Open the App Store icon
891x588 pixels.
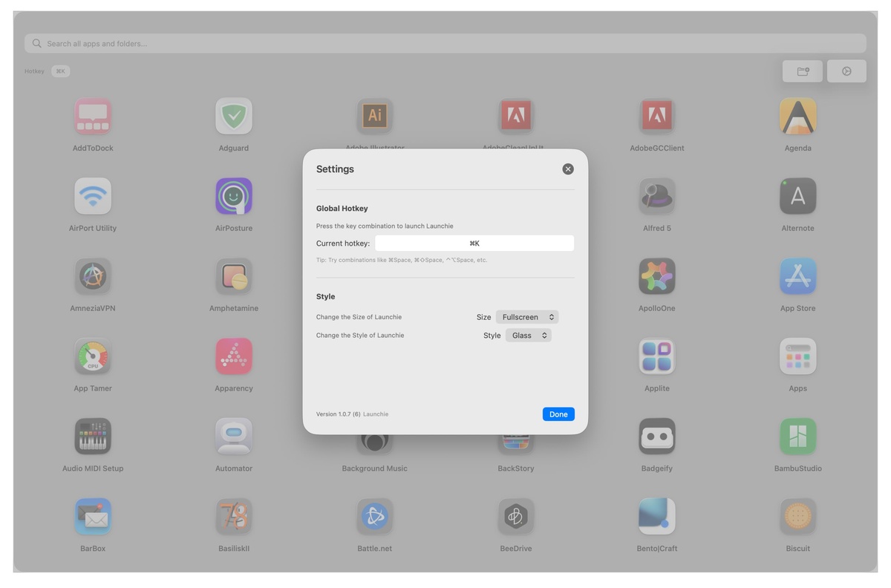tap(798, 277)
